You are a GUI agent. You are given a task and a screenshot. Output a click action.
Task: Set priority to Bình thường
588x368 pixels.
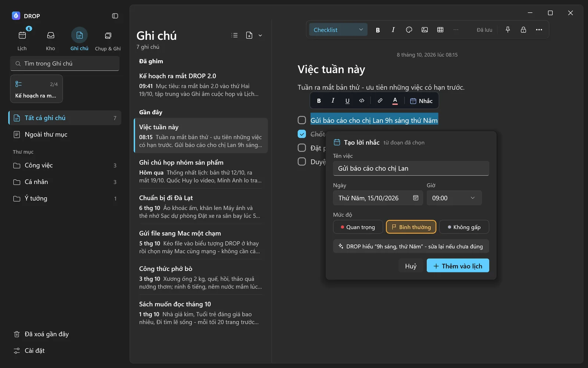click(411, 227)
